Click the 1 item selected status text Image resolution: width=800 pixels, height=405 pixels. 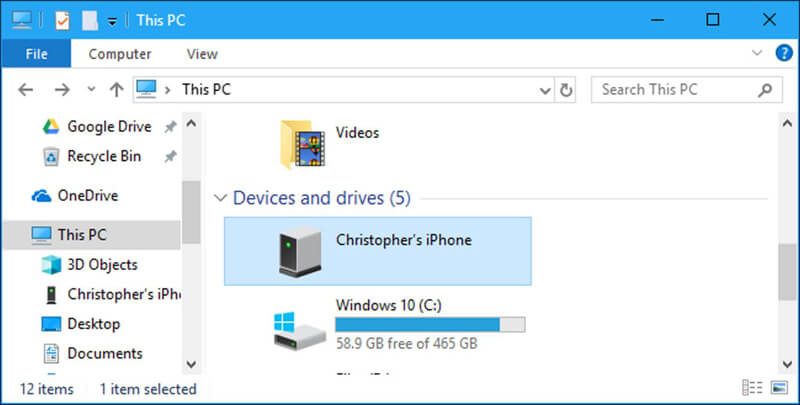(148, 389)
